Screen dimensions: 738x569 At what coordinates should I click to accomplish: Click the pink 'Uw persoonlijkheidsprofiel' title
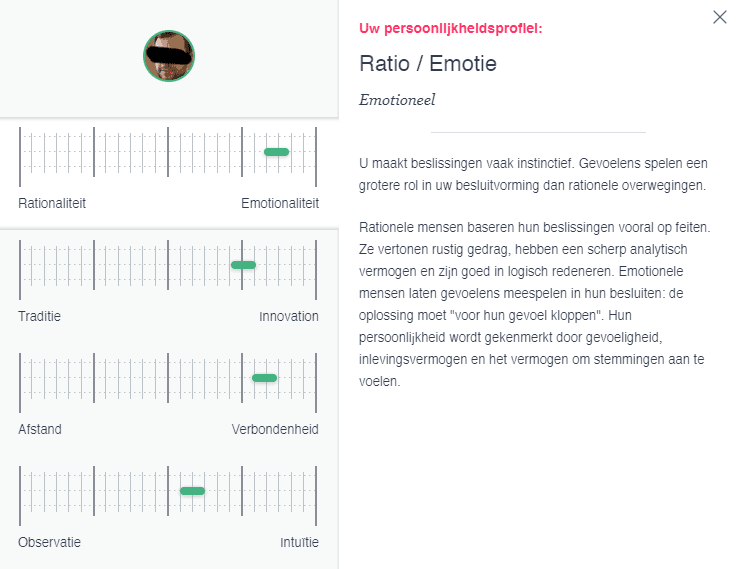point(450,28)
